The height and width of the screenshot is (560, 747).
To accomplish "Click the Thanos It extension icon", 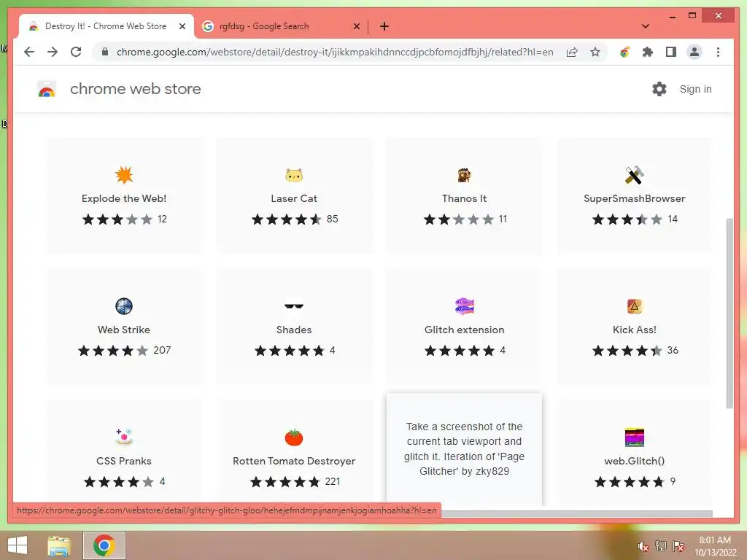I will (x=464, y=175).
